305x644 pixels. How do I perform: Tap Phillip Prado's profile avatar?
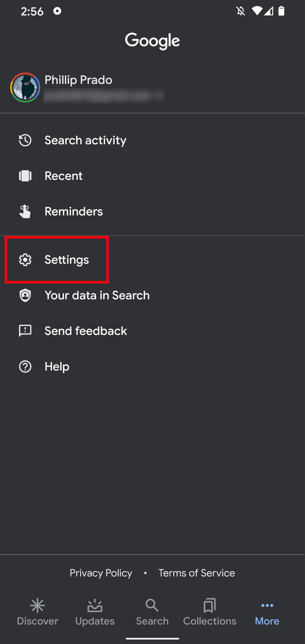[x=25, y=88]
